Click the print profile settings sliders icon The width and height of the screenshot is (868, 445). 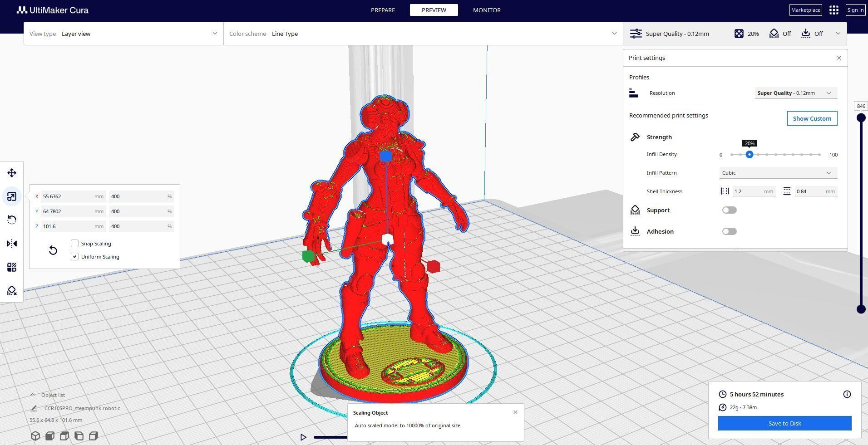(636, 34)
